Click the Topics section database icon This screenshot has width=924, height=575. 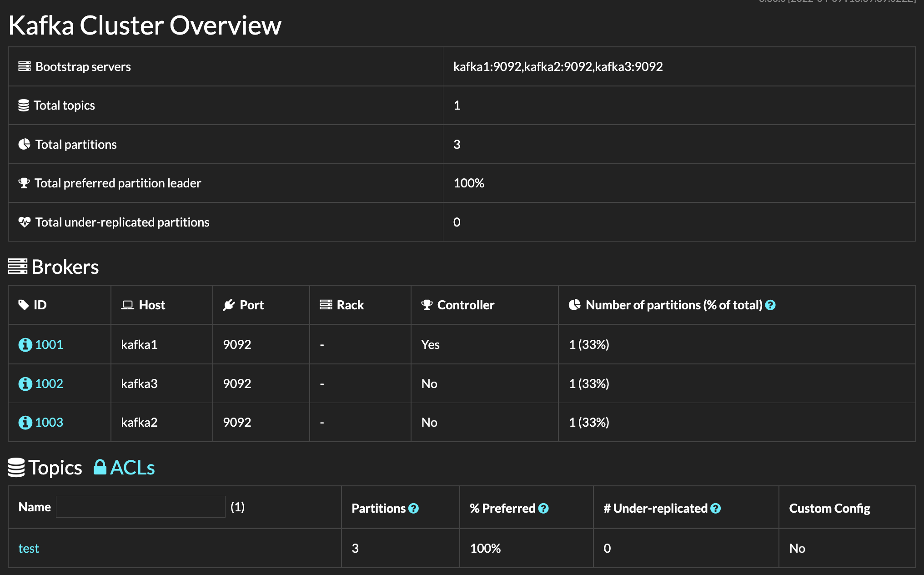coord(16,468)
